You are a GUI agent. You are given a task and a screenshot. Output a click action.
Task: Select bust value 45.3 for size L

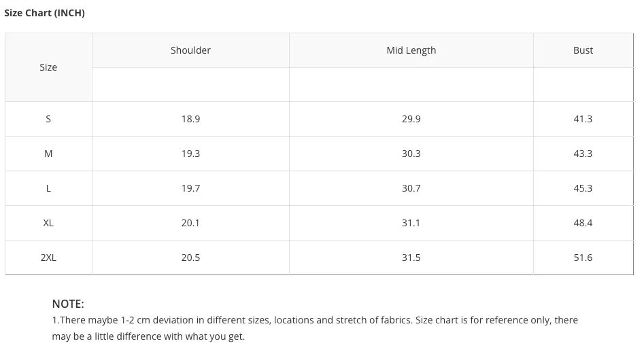(x=583, y=188)
